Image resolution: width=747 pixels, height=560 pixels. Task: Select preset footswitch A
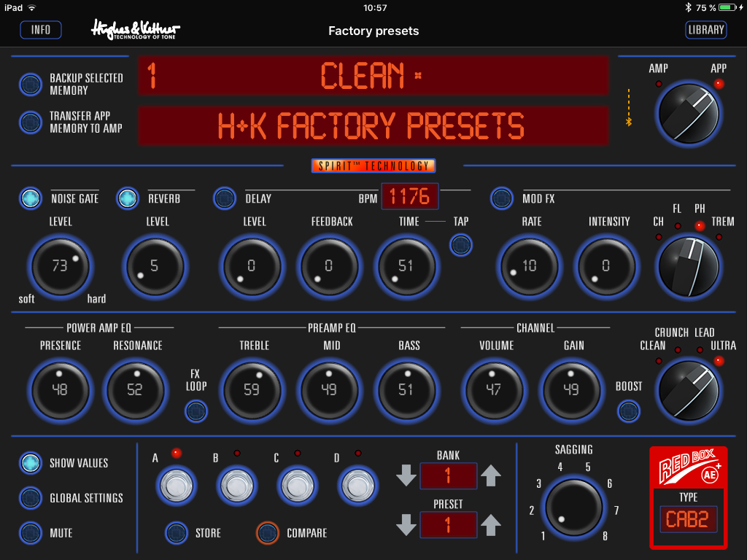177,486
